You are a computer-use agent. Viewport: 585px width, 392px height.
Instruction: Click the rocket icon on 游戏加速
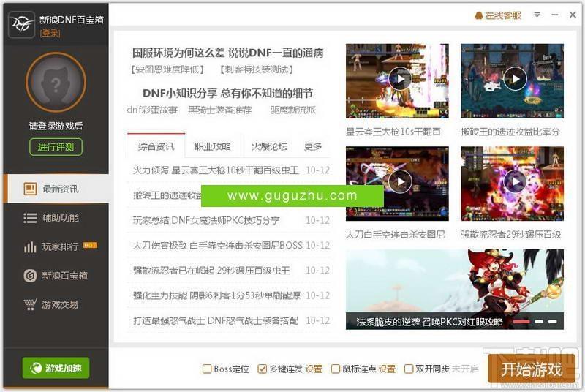point(36,368)
